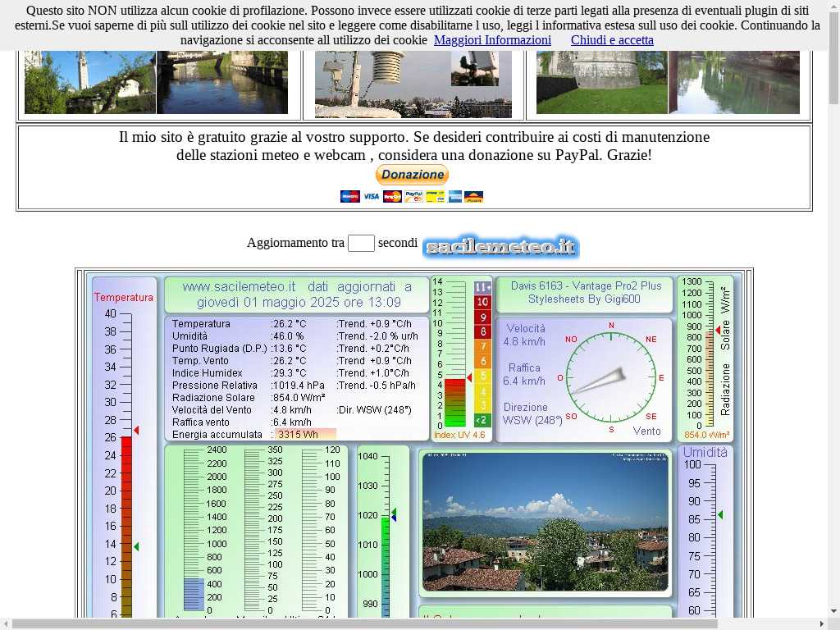Click the UV level 11+ color block
The image size is (840, 630).
[482, 287]
